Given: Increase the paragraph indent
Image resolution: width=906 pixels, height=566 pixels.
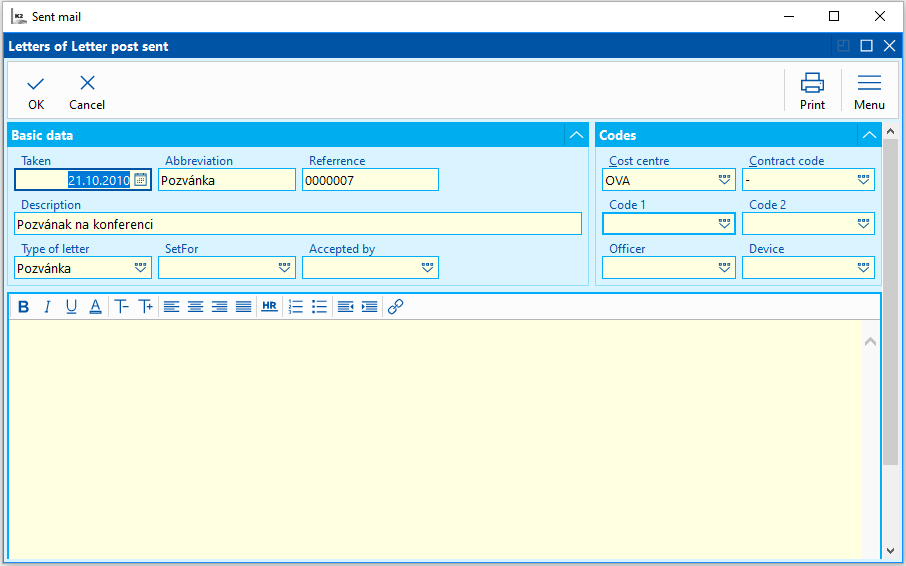Looking at the screenshot, I should [370, 307].
